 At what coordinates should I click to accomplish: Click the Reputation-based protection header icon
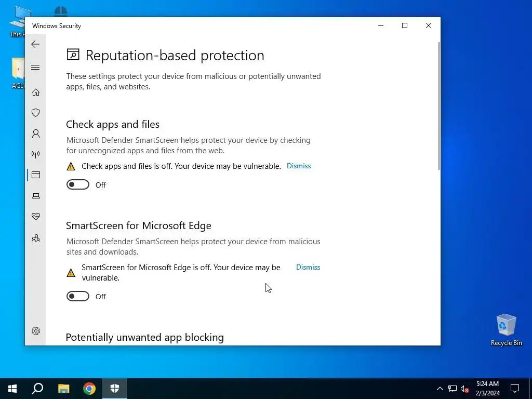tap(73, 55)
